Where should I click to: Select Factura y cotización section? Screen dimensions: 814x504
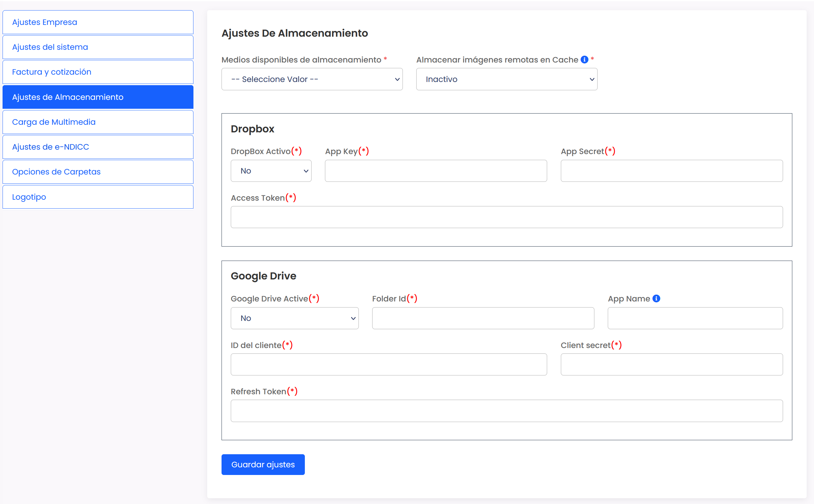pos(98,72)
